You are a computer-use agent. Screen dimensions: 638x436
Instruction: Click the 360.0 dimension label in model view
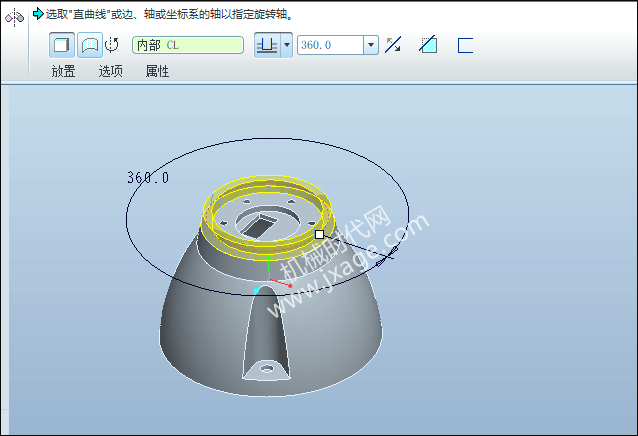tap(148, 177)
